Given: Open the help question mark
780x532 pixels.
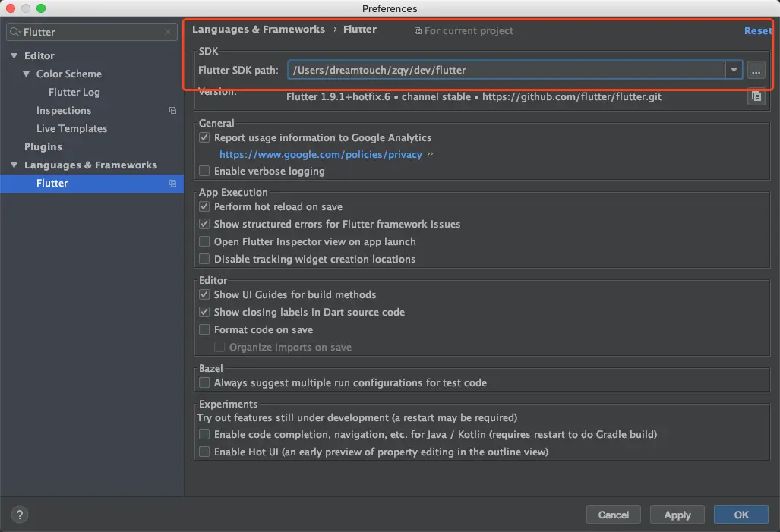Looking at the screenshot, I should coord(20,515).
